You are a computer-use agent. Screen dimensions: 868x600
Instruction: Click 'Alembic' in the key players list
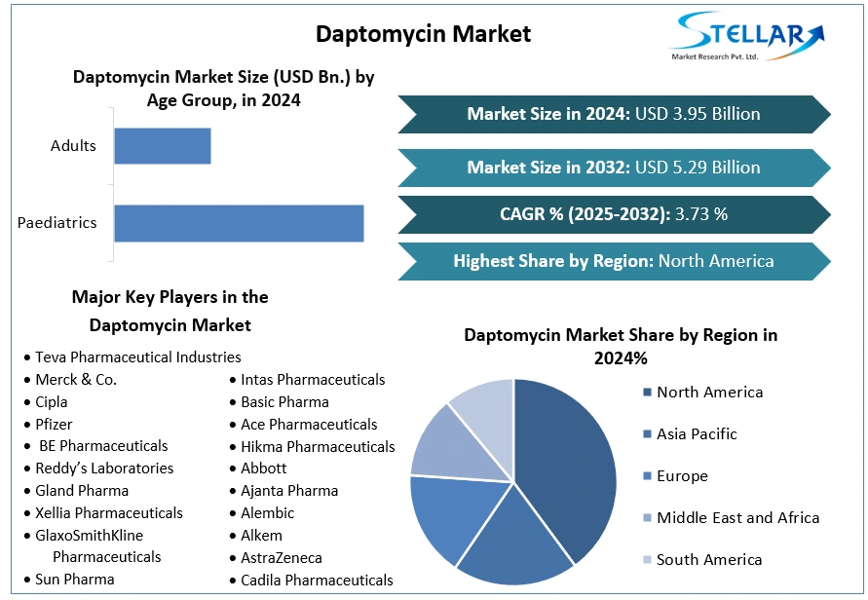click(267, 513)
